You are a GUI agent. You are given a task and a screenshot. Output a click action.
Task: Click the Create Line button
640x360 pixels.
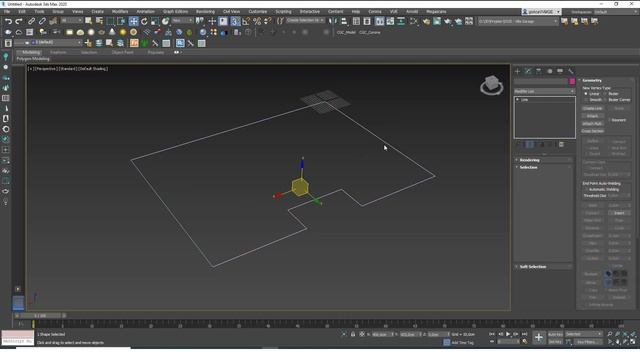[592, 109]
